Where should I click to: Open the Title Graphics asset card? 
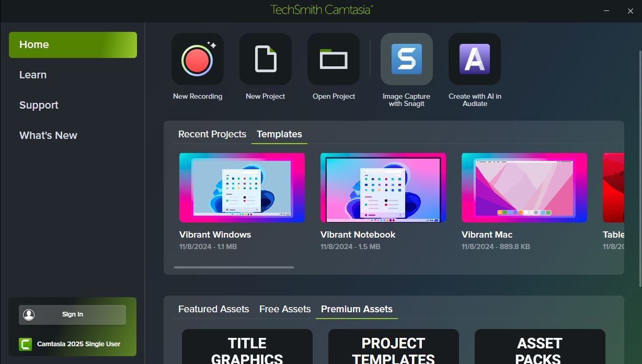[x=247, y=347]
